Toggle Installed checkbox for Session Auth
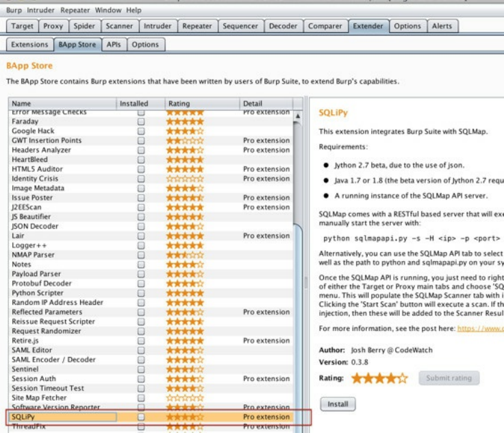 (x=141, y=379)
